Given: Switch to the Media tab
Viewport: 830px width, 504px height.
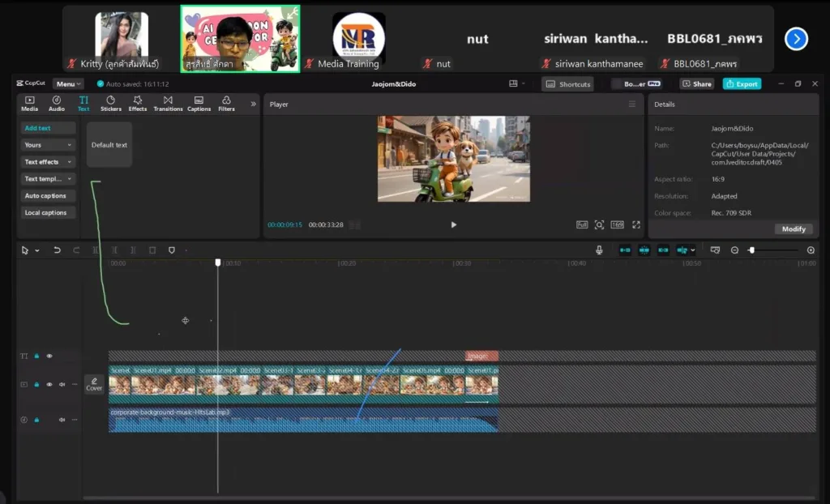Looking at the screenshot, I should (x=29, y=103).
